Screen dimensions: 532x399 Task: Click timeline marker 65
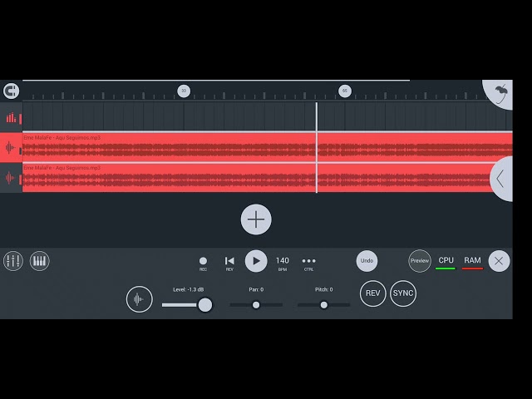[345, 91]
